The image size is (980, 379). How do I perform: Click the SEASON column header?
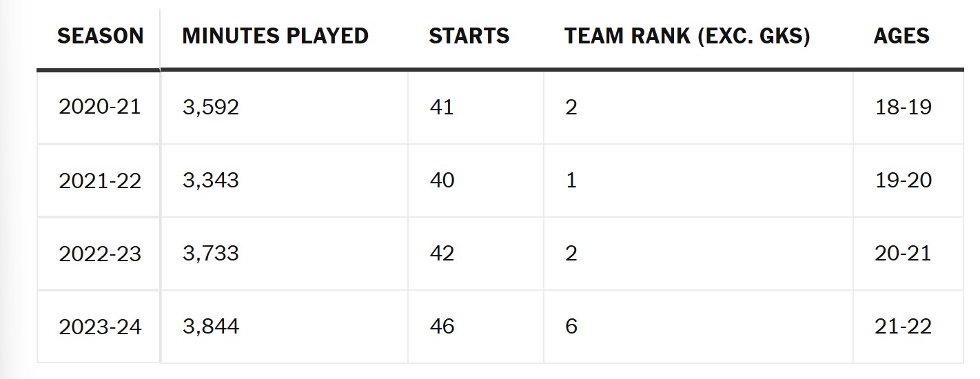click(x=100, y=36)
